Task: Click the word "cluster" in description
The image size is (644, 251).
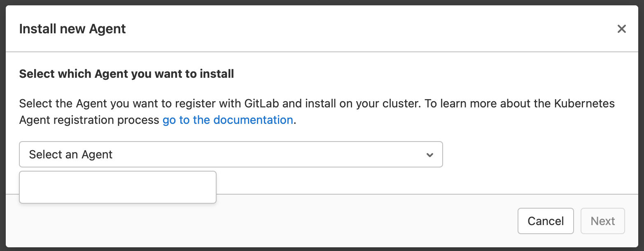Action: tap(399, 103)
